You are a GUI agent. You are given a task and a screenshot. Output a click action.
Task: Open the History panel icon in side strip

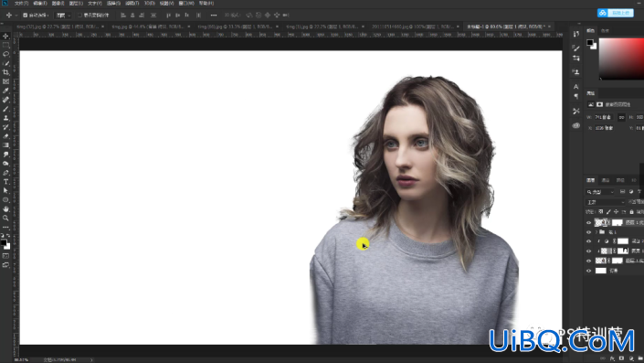575,34
